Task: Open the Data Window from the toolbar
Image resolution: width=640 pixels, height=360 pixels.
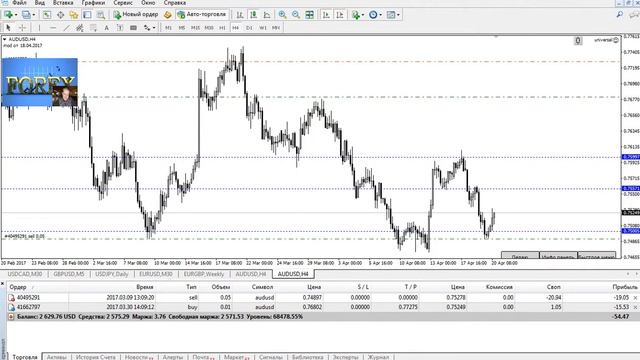Action: point(60,15)
